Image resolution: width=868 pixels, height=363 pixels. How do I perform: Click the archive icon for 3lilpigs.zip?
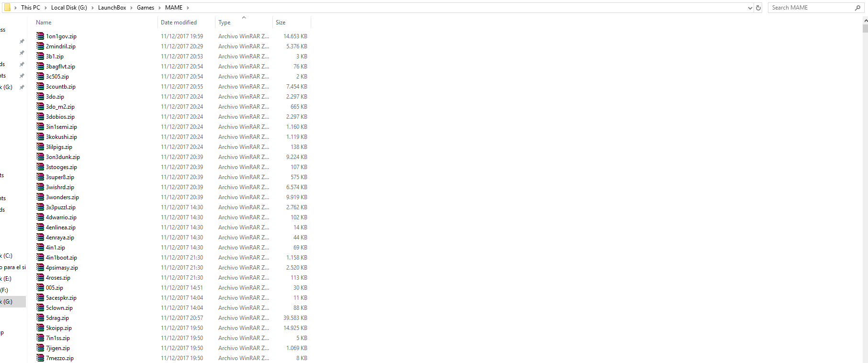40,147
